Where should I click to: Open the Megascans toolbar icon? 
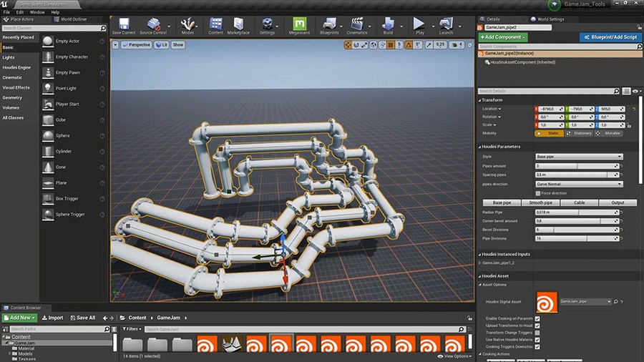[x=299, y=24]
